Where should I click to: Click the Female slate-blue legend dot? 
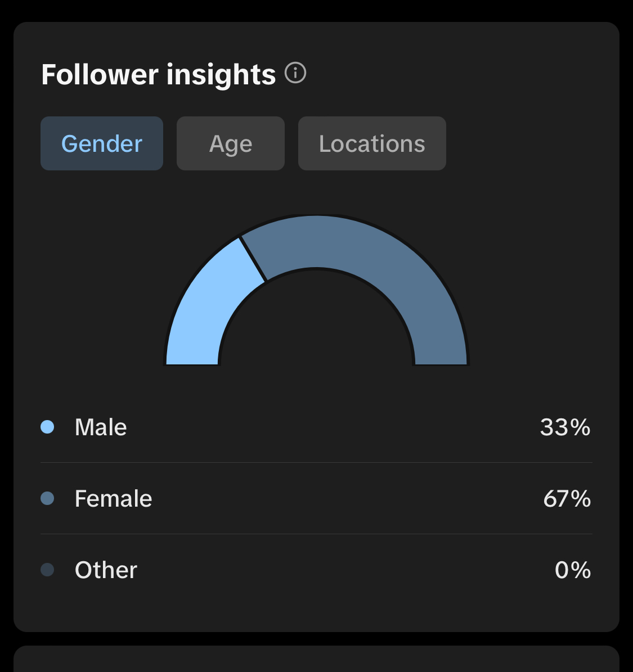tap(47, 498)
